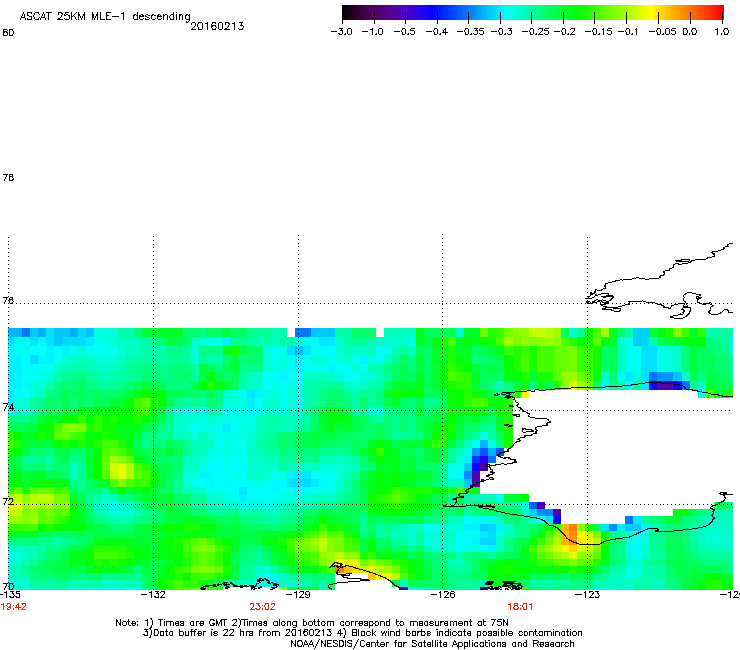Pick the red end of the color bar
This screenshot has height=650, width=740.
point(715,12)
